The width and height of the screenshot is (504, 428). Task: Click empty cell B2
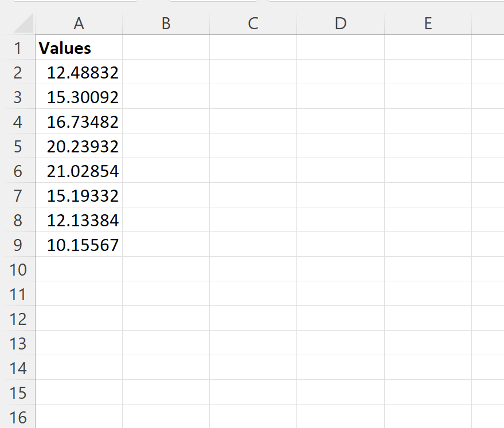click(x=166, y=73)
